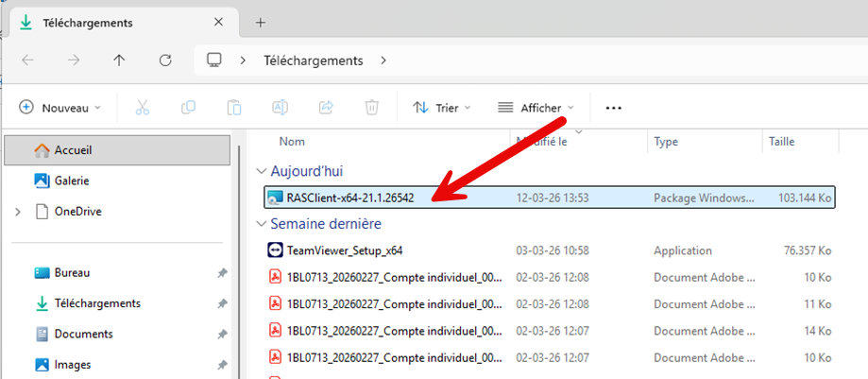Click date 12-03-26 13:53

pos(553,198)
